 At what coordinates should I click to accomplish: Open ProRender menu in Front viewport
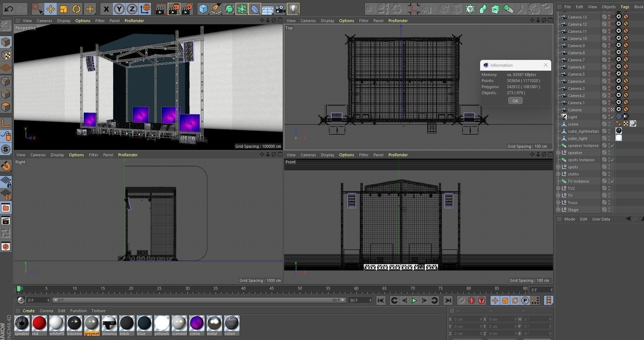pyautogui.click(x=398, y=155)
